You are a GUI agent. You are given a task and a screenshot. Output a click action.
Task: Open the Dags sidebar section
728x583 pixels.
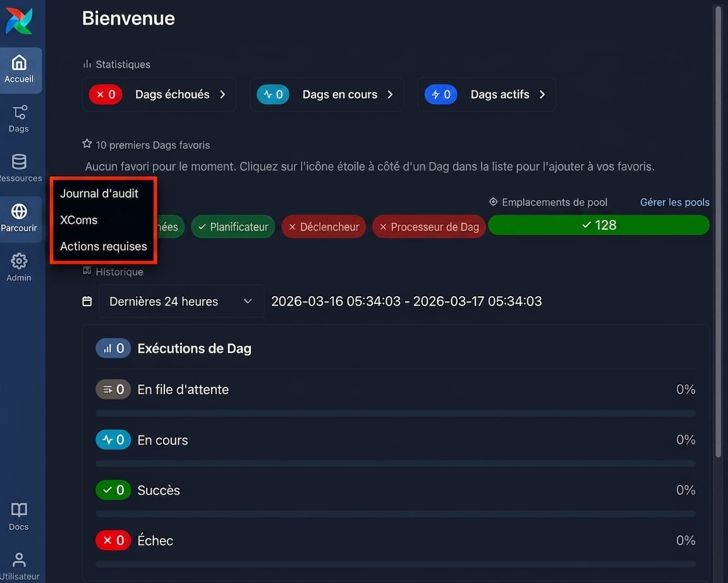19,119
